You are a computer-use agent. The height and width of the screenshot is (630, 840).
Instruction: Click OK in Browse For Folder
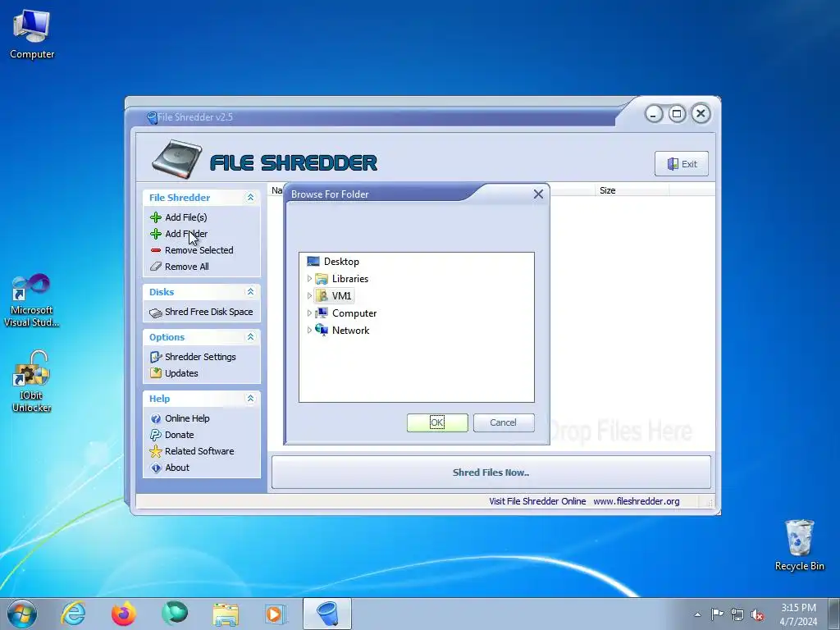point(437,422)
